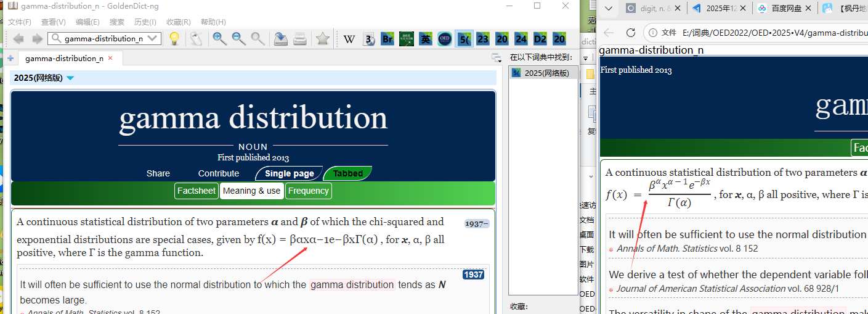Select the round OED dictionary icon

(x=445, y=39)
